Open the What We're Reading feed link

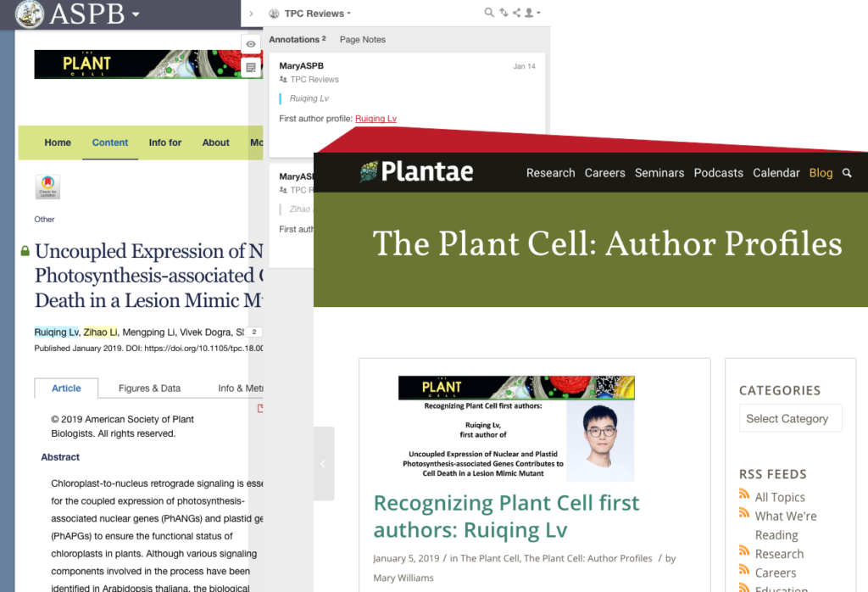tap(786, 526)
